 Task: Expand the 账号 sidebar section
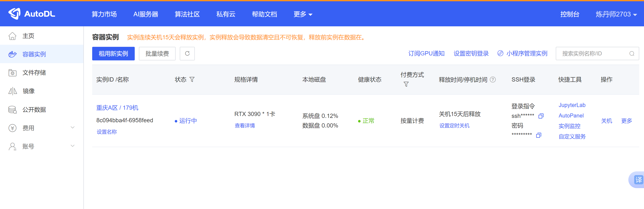(73, 146)
